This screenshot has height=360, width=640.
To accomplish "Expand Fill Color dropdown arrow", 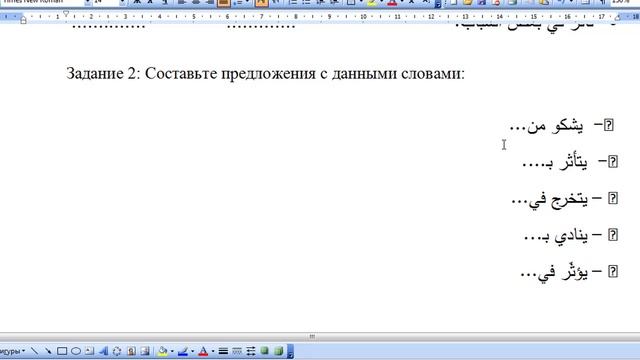I will click(172, 351).
